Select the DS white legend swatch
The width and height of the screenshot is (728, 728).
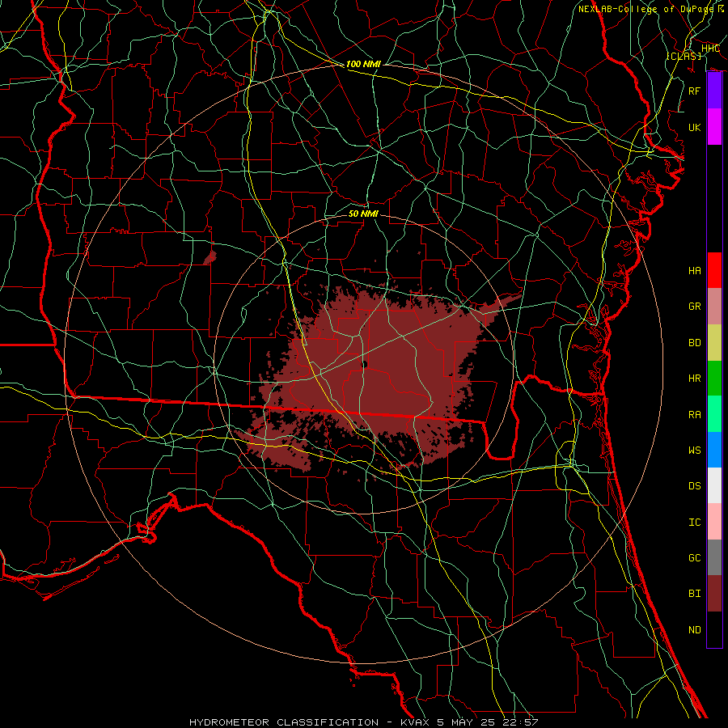coord(714,485)
